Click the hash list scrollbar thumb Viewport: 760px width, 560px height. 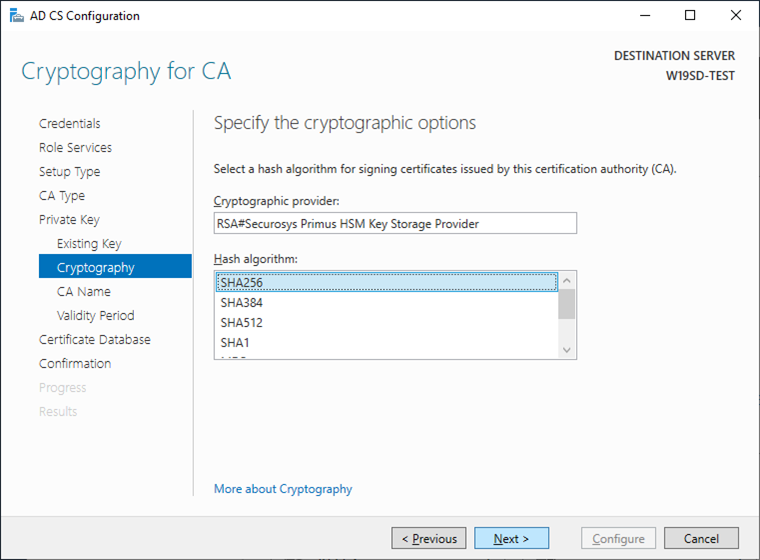coord(567,304)
